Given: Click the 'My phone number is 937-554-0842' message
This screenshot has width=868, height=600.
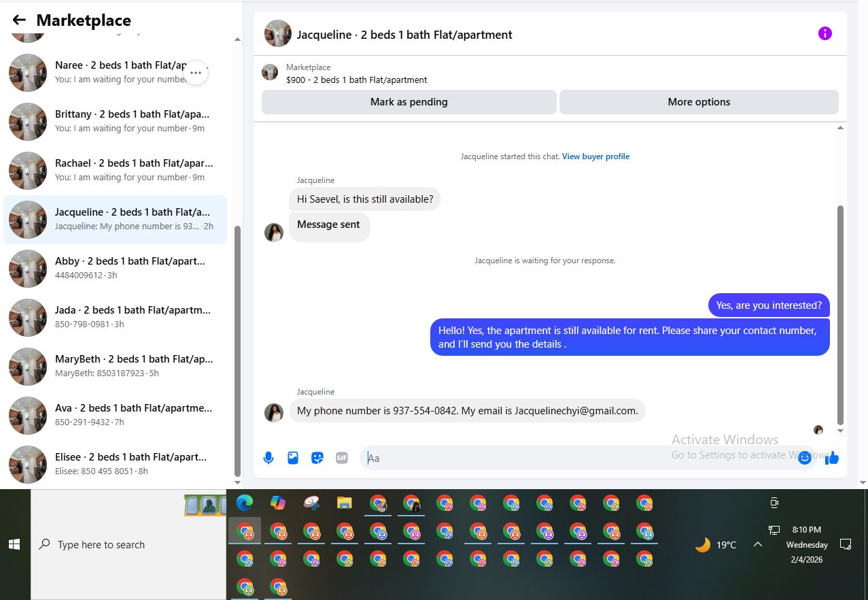Looking at the screenshot, I should coord(467,411).
